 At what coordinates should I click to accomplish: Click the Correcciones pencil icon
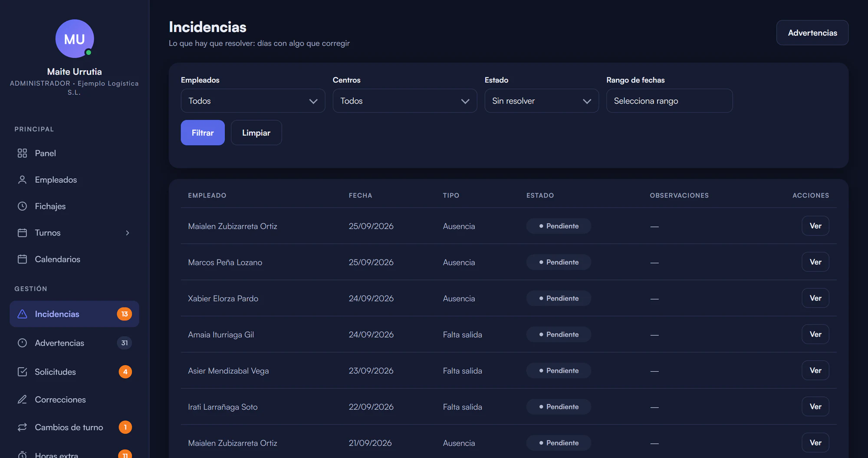point(22,399)
